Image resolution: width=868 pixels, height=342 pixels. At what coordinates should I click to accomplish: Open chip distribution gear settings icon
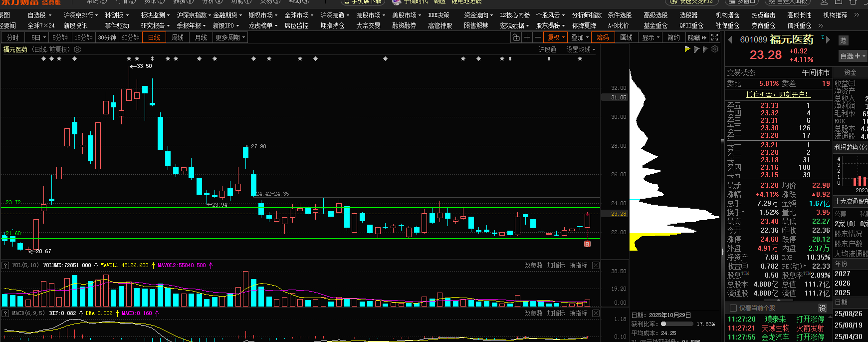(715, 49)
